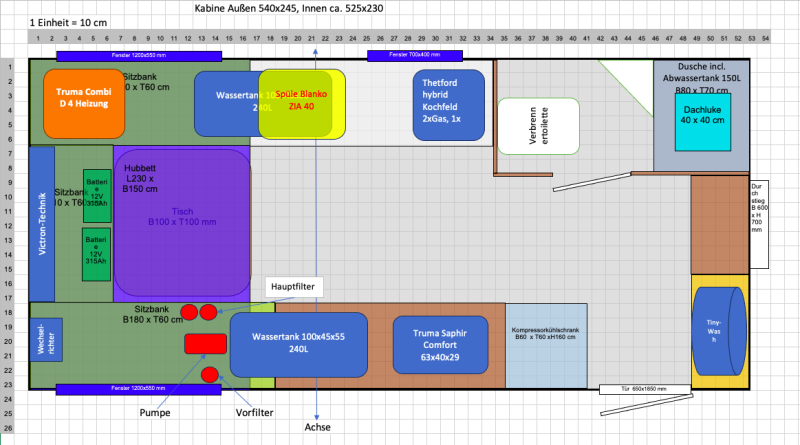Select the Pumpe text label
Screen dimensions: 800x445
(155, 412)
